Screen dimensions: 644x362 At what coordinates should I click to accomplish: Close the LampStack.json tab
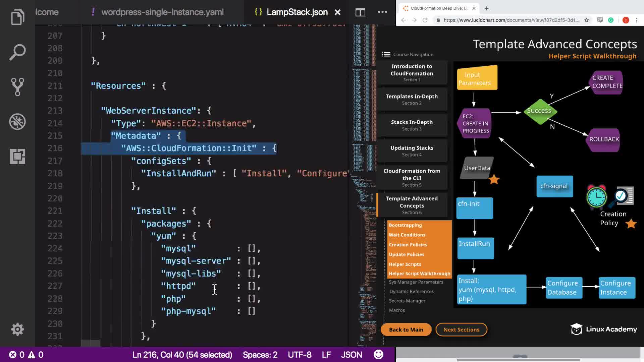point(337,12)
